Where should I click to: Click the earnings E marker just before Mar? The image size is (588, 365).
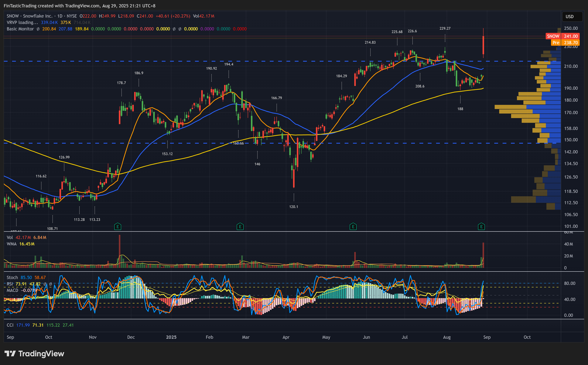coord(240,227)
